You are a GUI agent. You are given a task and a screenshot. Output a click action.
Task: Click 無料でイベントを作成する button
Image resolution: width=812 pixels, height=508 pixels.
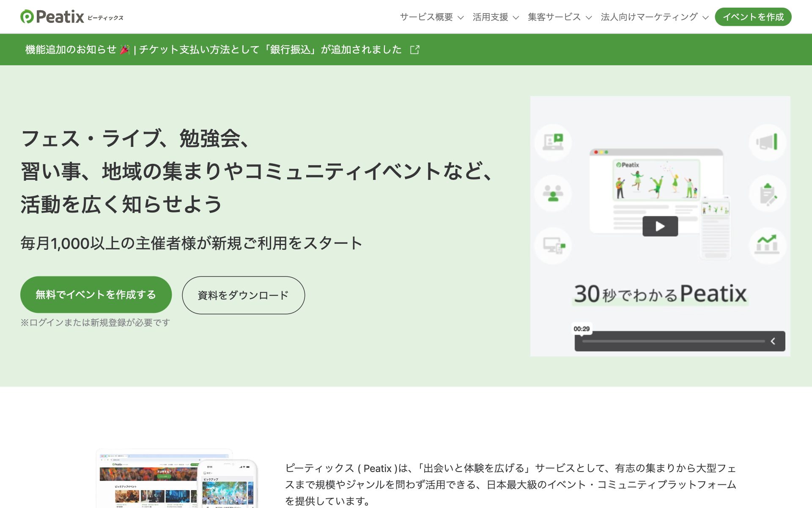(x=96, y=295)
